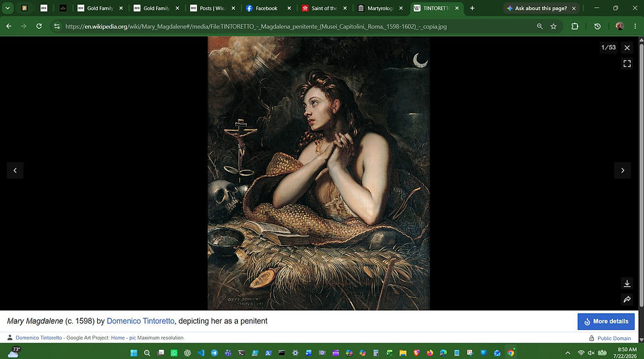The image size is (644, 359).
Task: Download this painting image
Action: pos(627,283)
